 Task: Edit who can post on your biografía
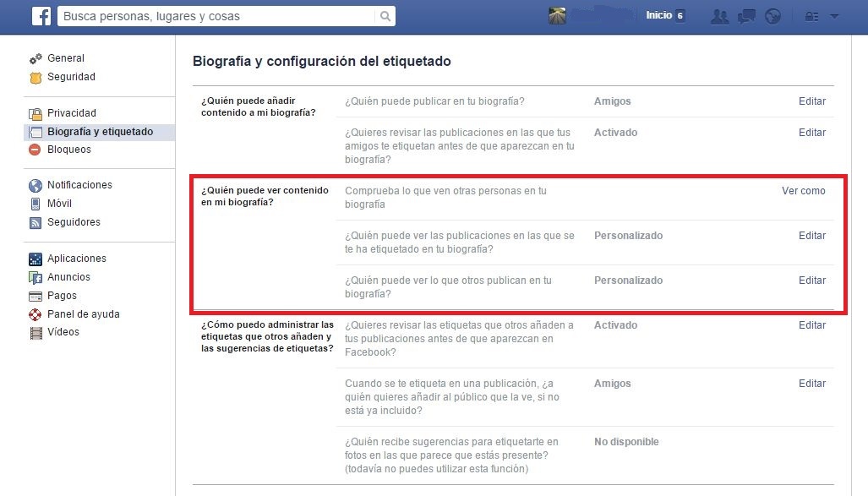811,101
